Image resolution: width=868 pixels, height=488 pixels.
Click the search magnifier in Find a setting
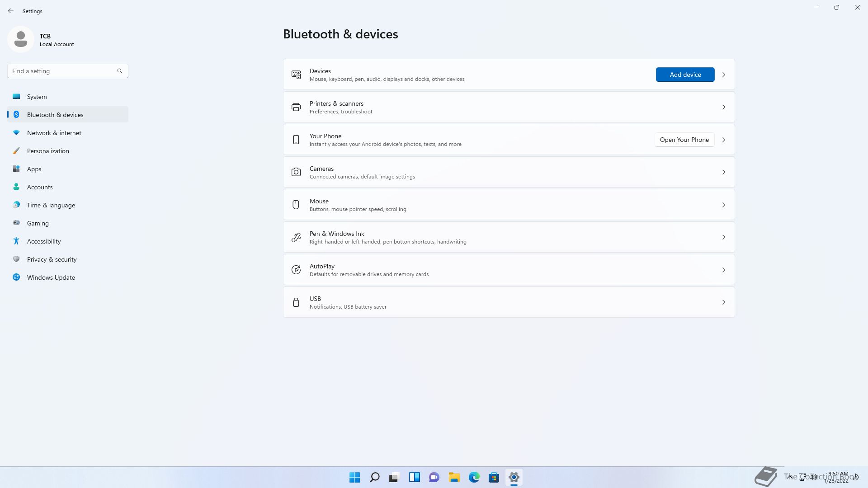[x=120, y=71]
